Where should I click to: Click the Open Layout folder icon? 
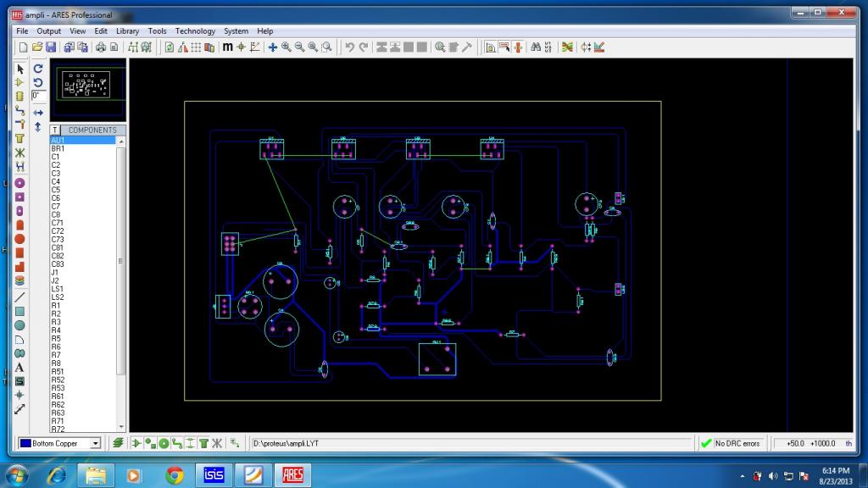click(x=37, y=47)
